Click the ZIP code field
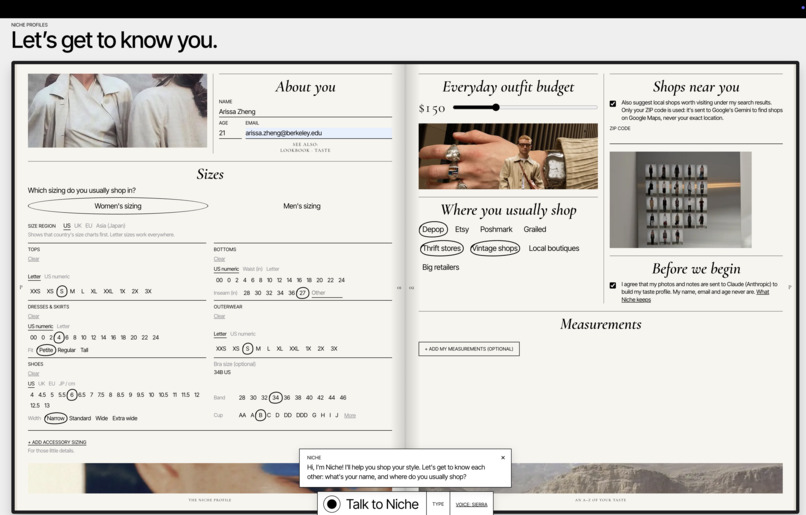Viewport: 806px width, 515px height. [x=696, y=136]
